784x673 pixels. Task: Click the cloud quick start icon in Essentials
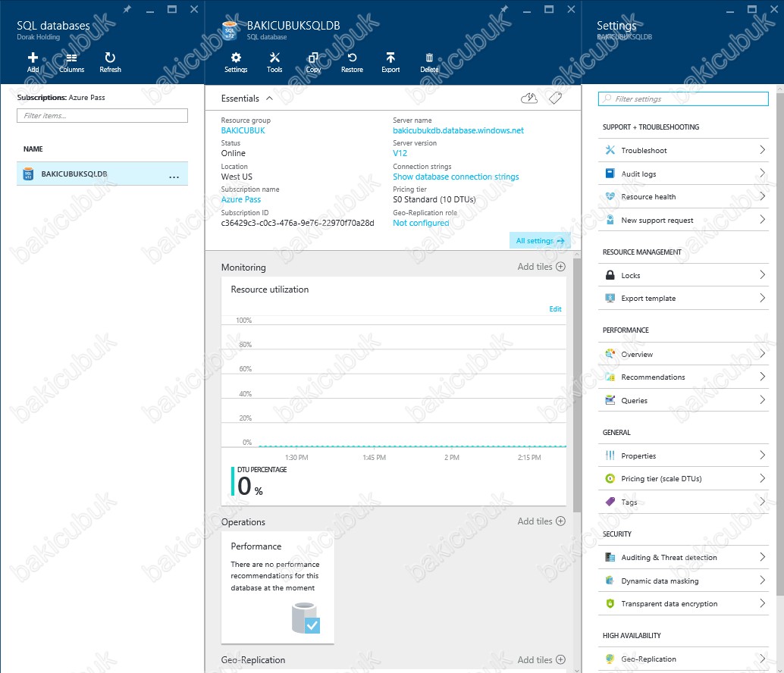pos(529,99)
